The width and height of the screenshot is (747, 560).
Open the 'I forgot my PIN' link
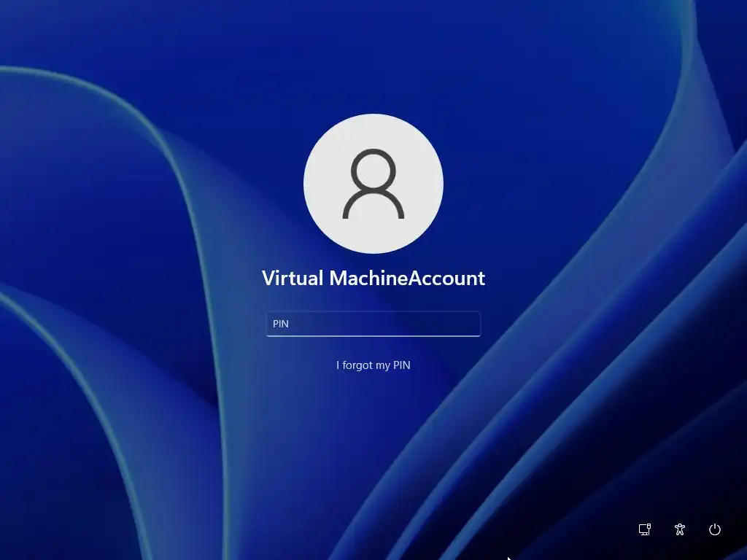tap(373, 365)
